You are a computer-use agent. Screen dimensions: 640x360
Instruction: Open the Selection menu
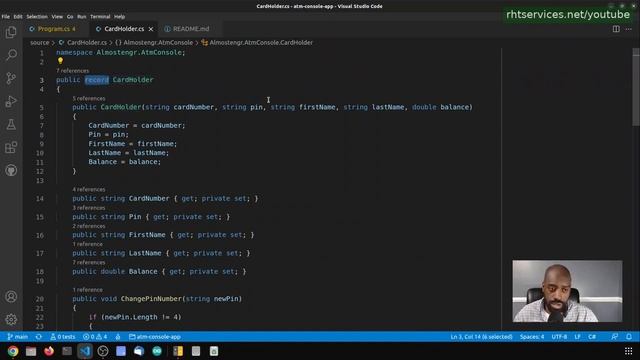(x=37, y=17)
